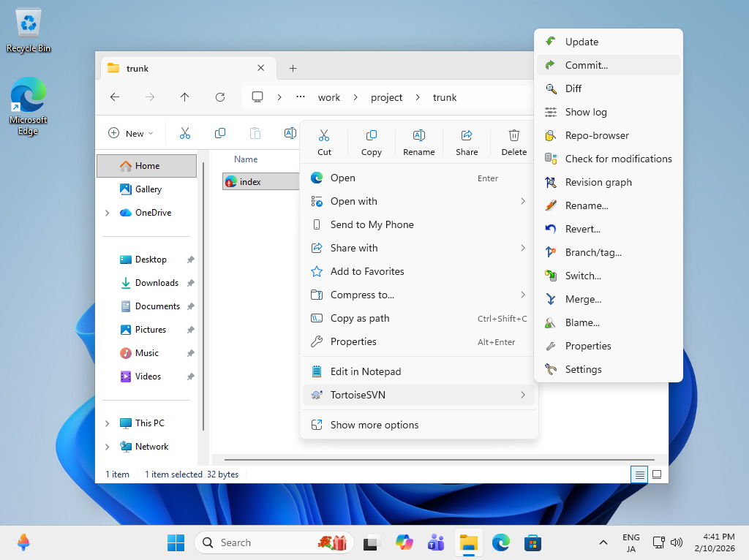Viewport: 749px width, 560px height.
Task: Unpin Pictures via its pin icon
Action: pyautogui.click(x=190, y=330)
